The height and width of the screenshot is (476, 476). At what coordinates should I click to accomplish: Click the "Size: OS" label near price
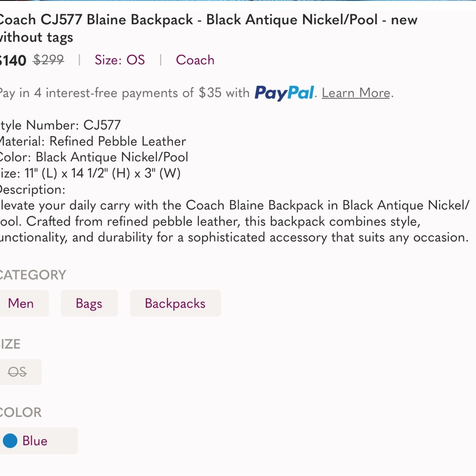(x=119, y=60)
